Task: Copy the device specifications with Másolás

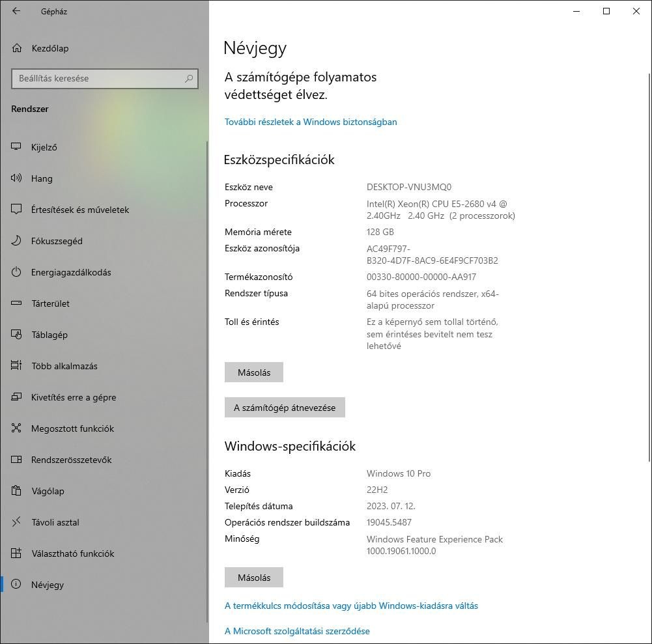Action: point(254,372)
